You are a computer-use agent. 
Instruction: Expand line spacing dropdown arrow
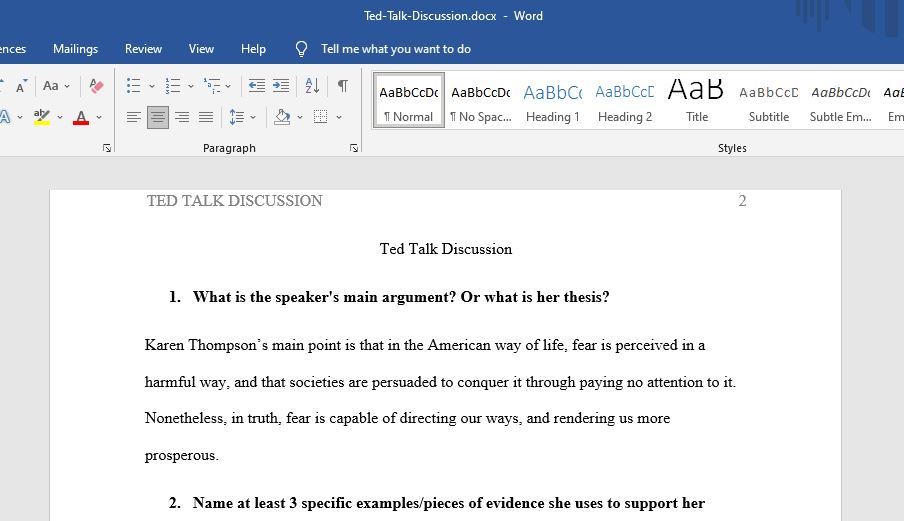pyautogui.click(x=253, y=118)
